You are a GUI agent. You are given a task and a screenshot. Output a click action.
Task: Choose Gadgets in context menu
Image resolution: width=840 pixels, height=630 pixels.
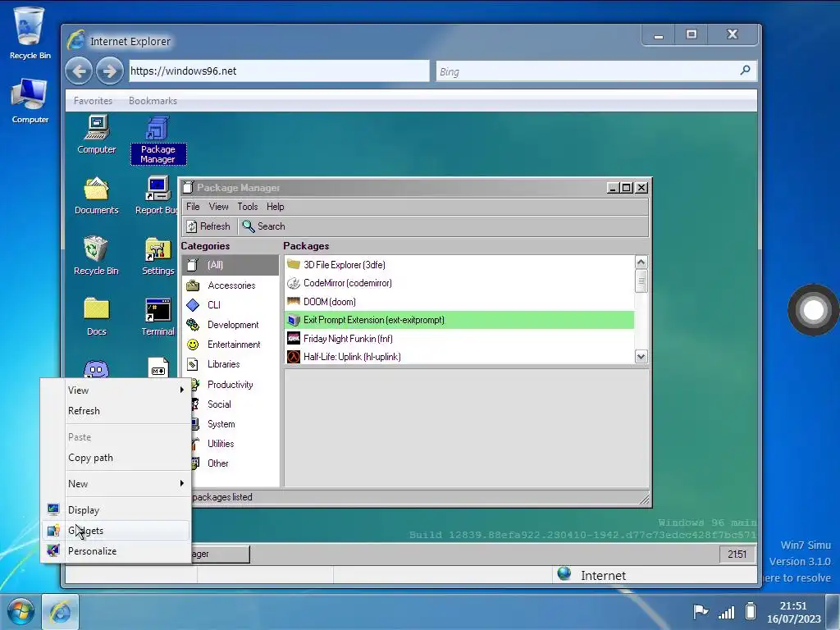(115, 531)
